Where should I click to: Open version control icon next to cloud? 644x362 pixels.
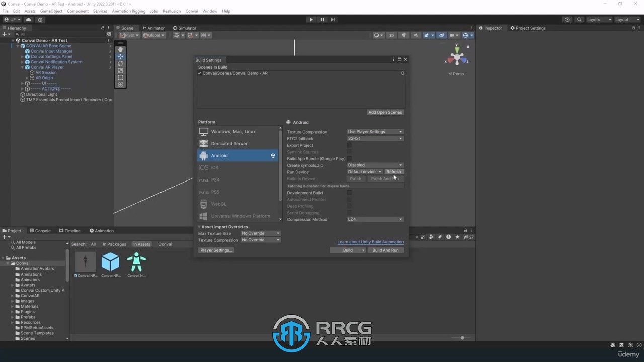pos(40,20)
